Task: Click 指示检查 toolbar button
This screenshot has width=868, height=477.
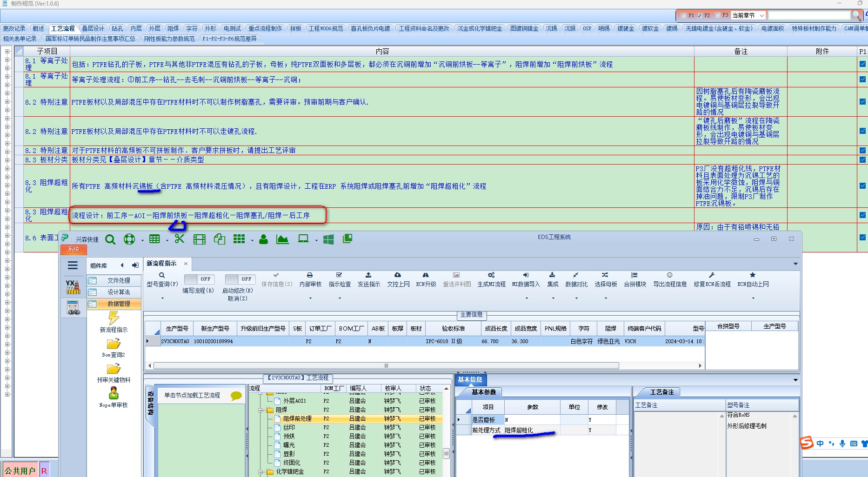Action: [x=340, y=280]
